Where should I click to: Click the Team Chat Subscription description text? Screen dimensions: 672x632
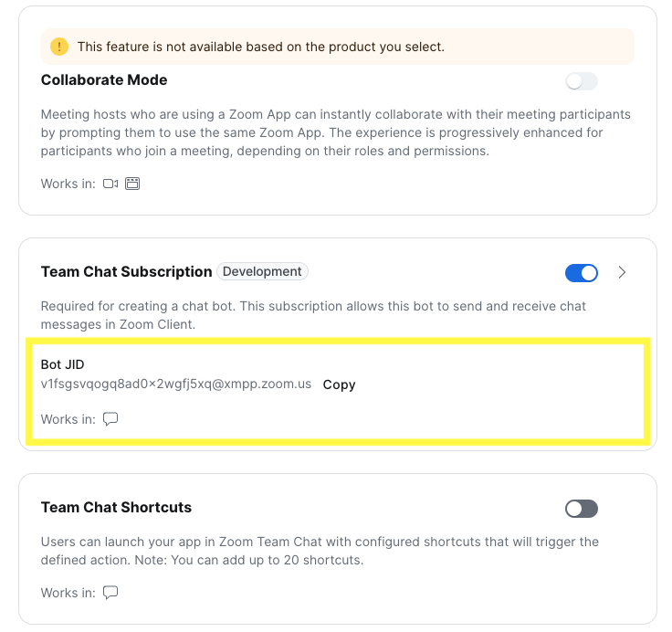click(313, 313)
